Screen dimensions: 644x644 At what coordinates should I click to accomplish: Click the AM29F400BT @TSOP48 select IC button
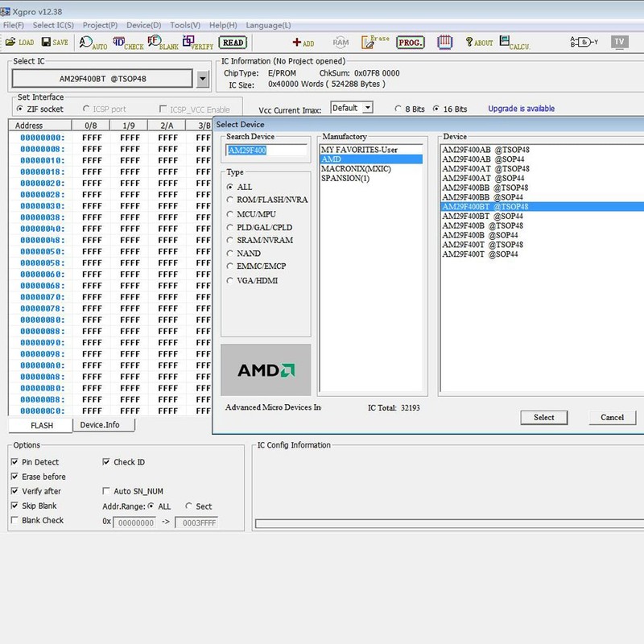(102, 78)
